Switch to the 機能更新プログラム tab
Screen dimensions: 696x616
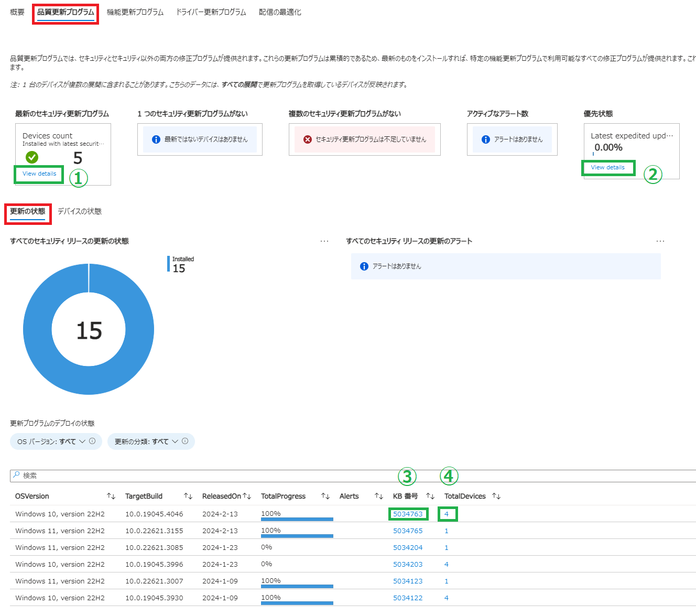click(x=135, y=12)
